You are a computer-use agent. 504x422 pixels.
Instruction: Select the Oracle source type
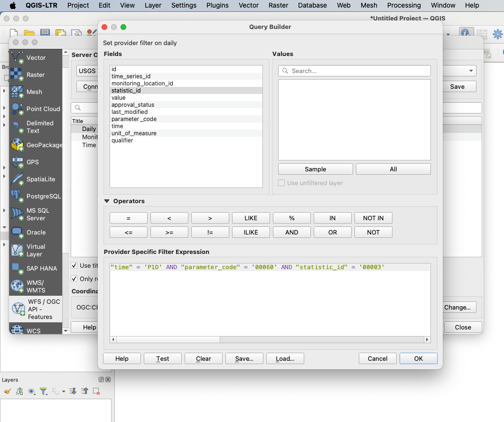click(x=36, y=232)
